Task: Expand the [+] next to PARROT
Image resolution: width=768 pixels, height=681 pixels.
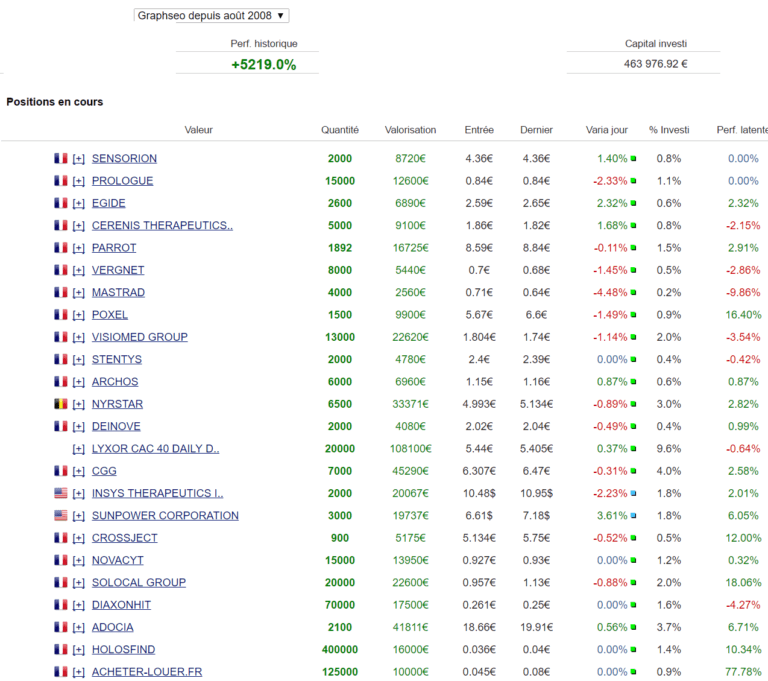Action: pyautogui.click(x=79, y=248)
